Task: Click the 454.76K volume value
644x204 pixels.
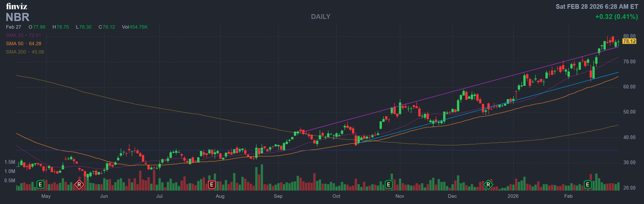Action: pos(138,27)
